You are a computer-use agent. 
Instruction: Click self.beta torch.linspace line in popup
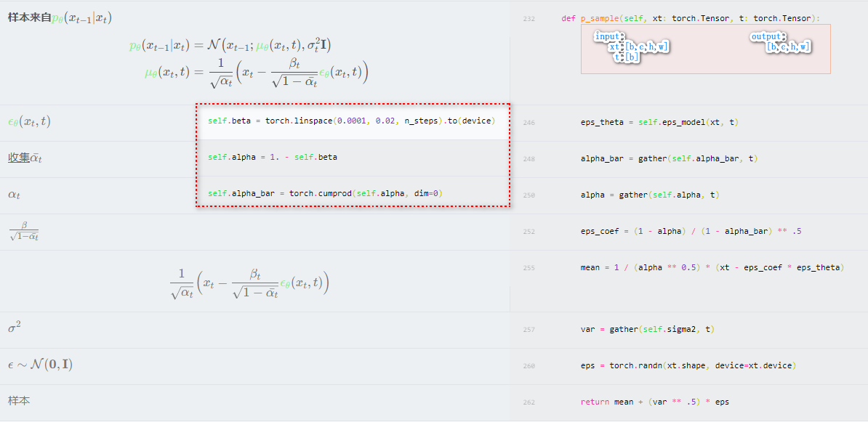(x=351, y=121)
